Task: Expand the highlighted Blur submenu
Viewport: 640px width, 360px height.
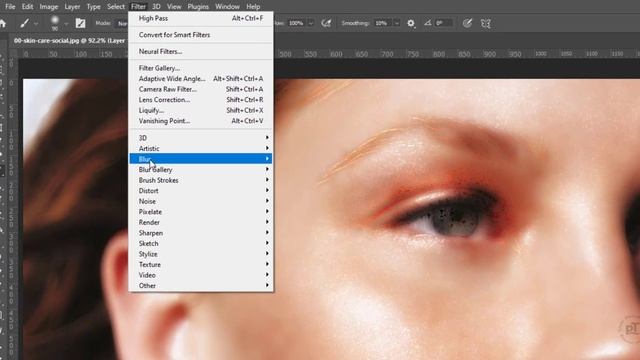Action: coord(201,159)
